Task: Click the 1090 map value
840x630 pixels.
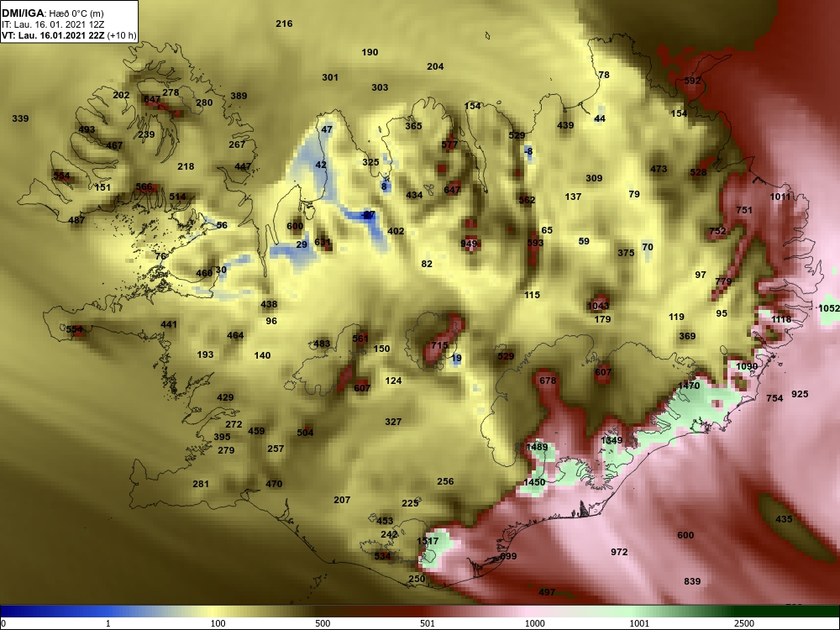Action: click(747, 366)
